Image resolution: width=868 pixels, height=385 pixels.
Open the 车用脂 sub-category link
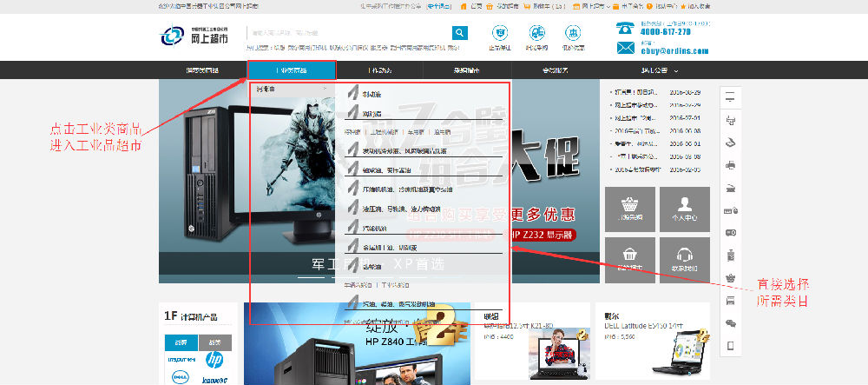pyautogui.click(x=416, y=132)
